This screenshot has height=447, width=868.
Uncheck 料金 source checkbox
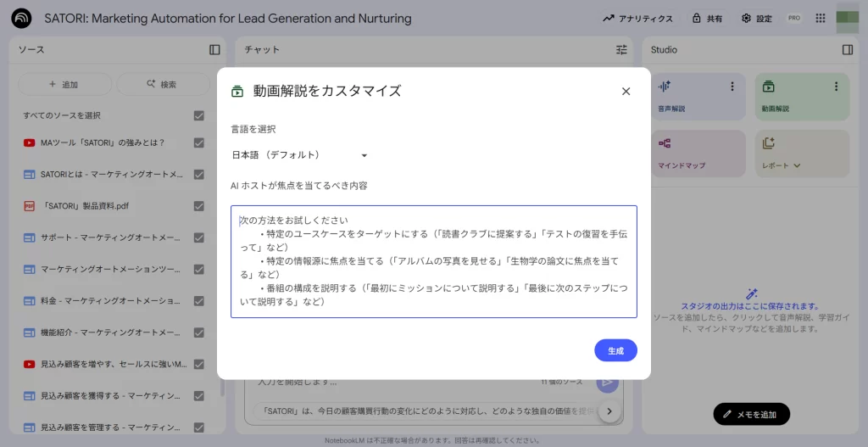click(x=198, y=301)
